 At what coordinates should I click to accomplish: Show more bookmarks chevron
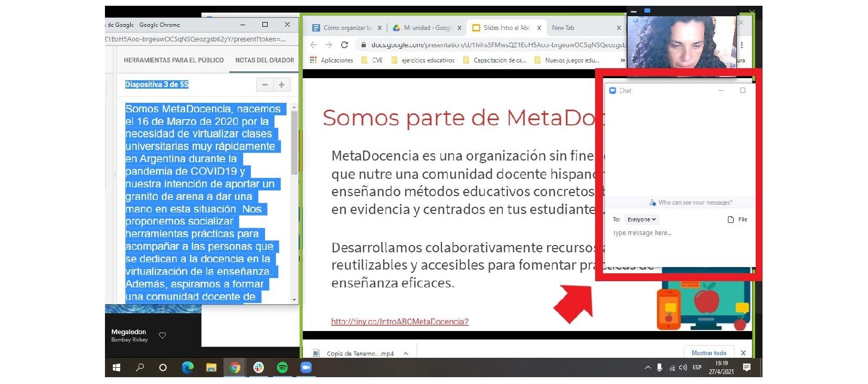(x=622, y=60)
